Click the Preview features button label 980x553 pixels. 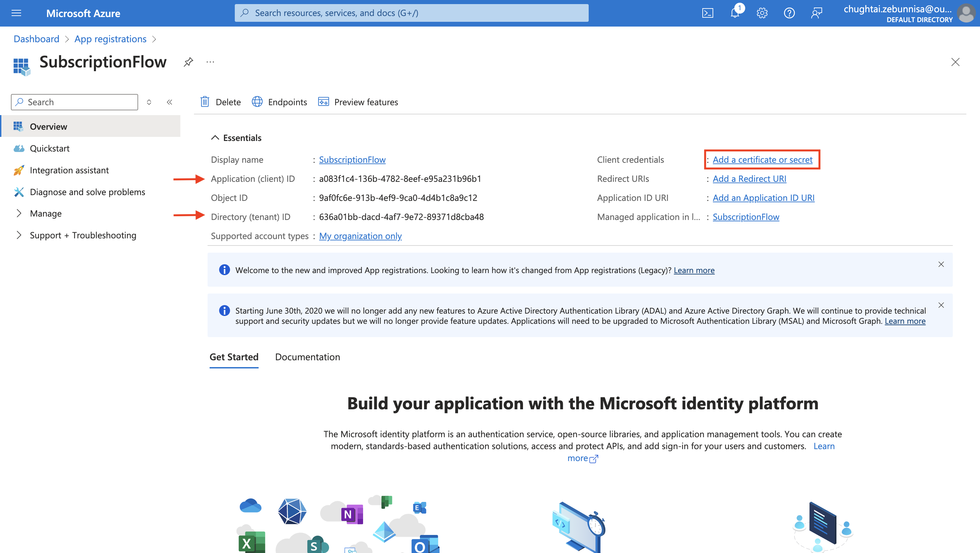point(366,102)
